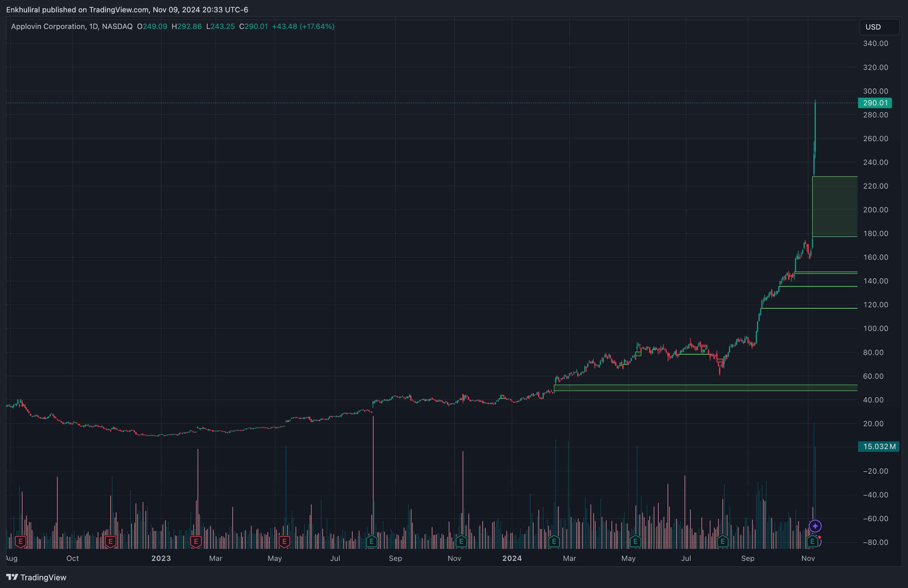Click the 2023 label on time axis
Viewport: 908px width, 588px height.
coord(161,558)
